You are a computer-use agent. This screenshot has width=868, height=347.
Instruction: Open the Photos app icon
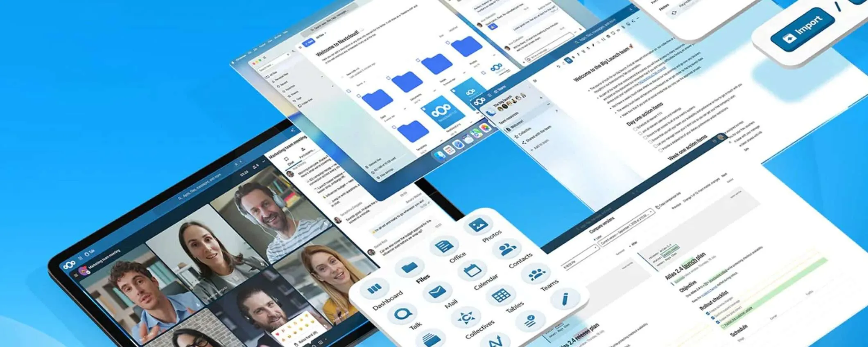(477, 225)
